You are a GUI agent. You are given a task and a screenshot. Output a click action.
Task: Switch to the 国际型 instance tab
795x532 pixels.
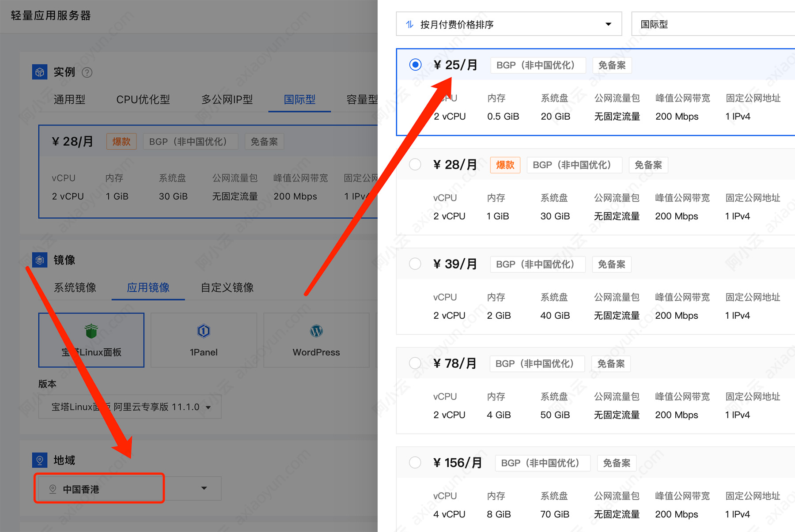pos(299,99)
